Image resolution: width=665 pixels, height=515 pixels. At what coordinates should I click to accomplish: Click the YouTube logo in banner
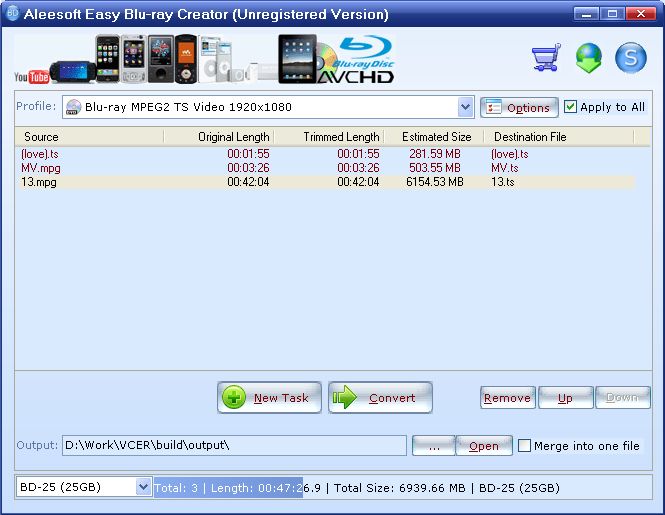[32, 76]
